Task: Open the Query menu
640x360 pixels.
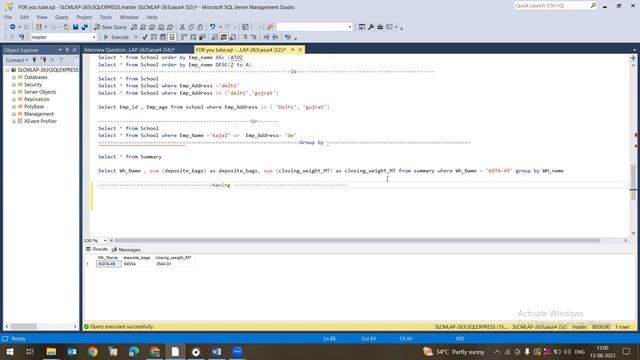Action: point(62,17)
